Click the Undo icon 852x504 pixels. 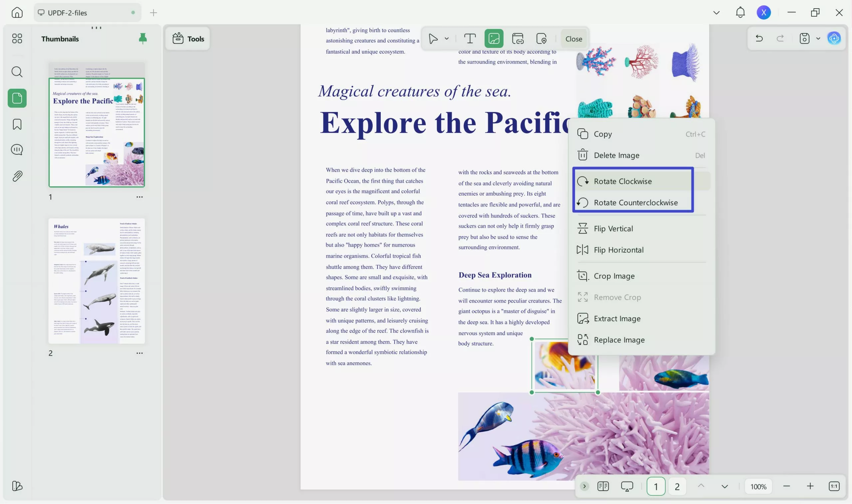759,38
